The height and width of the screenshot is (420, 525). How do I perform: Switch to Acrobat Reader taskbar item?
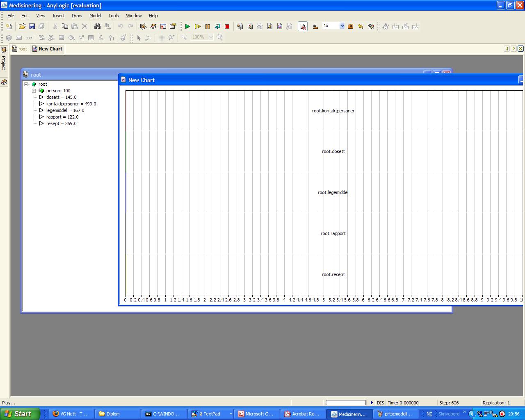[303, 414]
